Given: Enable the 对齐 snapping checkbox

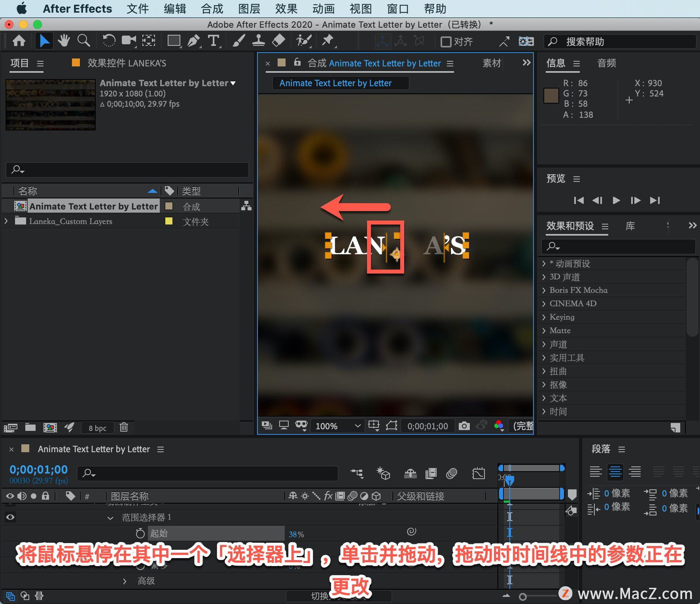Looking at the screenshot, I should [446, 42].
